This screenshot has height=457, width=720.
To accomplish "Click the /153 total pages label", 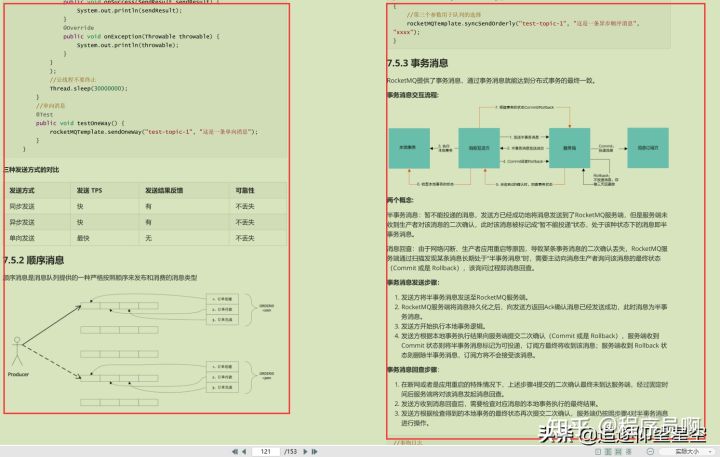I will coord(290,451).
